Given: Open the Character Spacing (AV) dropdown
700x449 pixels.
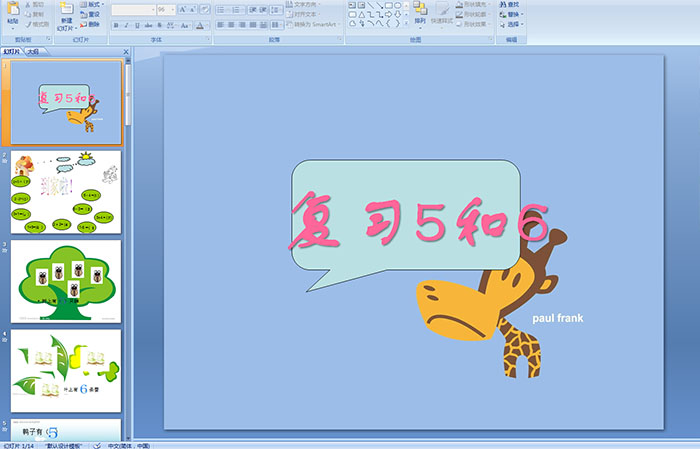Looking at the screenshot, I should point(172,25).
